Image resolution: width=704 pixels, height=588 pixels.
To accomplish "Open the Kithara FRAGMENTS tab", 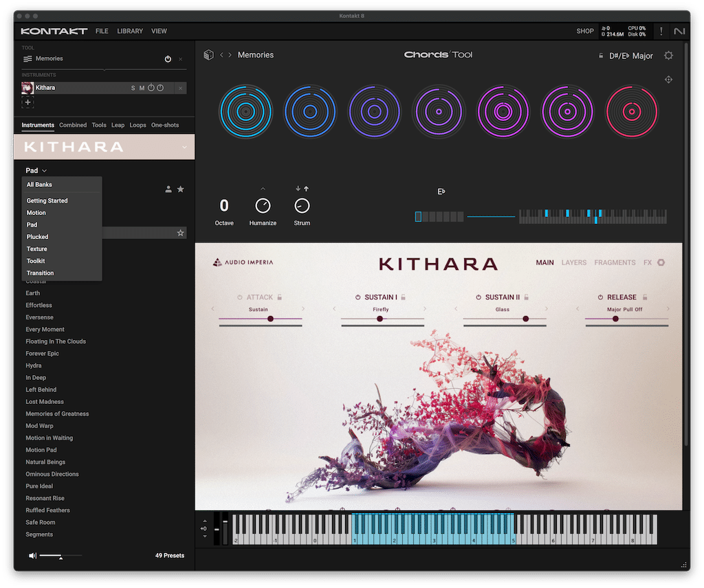I will point(615,263).
